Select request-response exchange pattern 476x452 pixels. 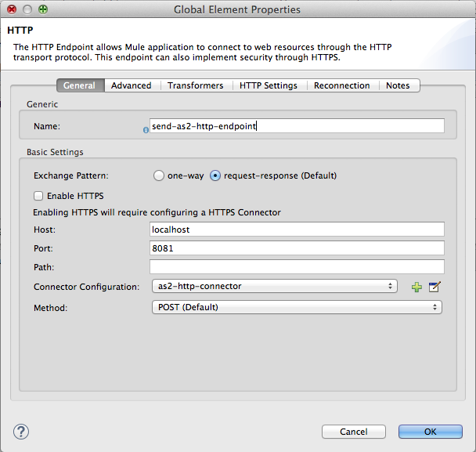(x=215, y=175)
